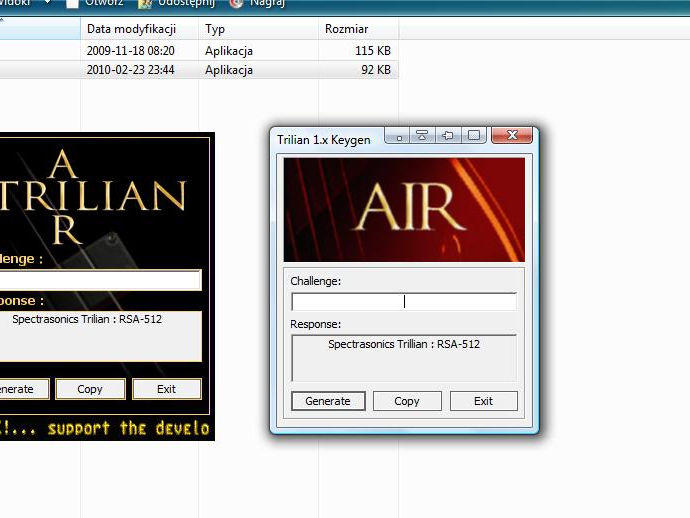Click the roll-up arrow title bar icon of Trilian Keygen

coord(422,136)
